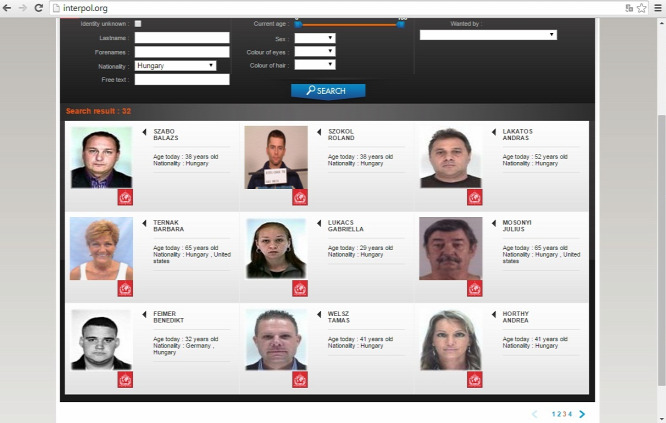This screenshot has height=423, width=666.
Task: Go to next results page arrow
Action: pyautogui.click(x=582, y=414)
